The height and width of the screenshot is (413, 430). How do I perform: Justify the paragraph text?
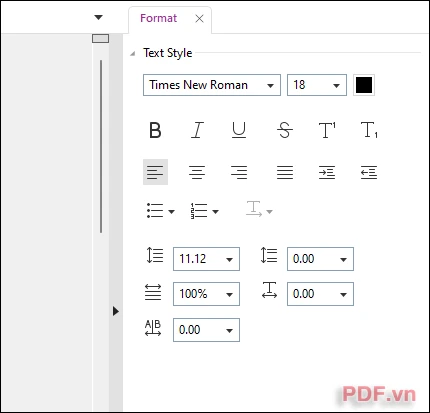(x=285, y=172)
